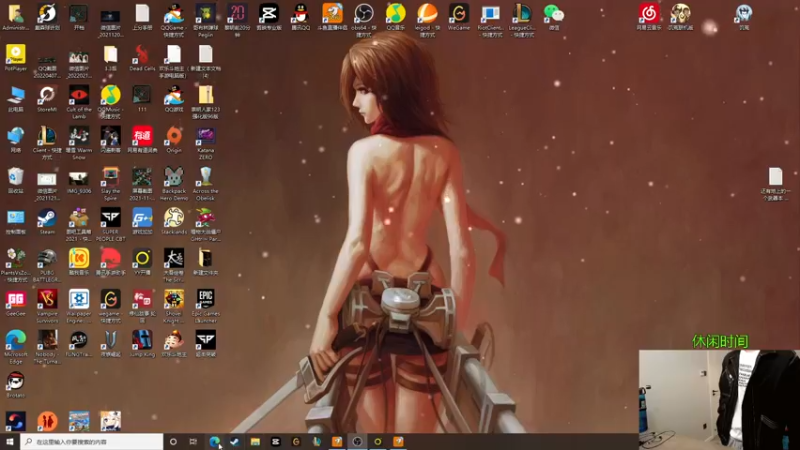
Task: Launch Backpack Hero Demo shortcut
Action: point(173,184)
